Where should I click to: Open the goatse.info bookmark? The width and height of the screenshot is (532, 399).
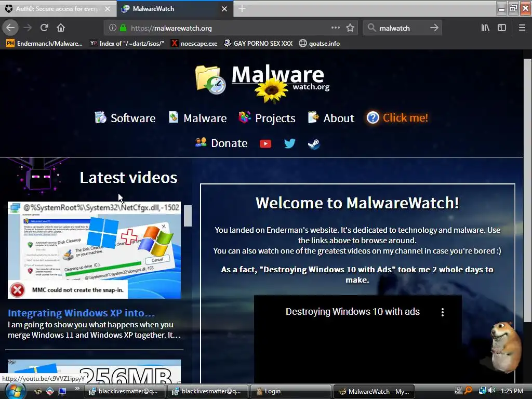coord(320,44)
